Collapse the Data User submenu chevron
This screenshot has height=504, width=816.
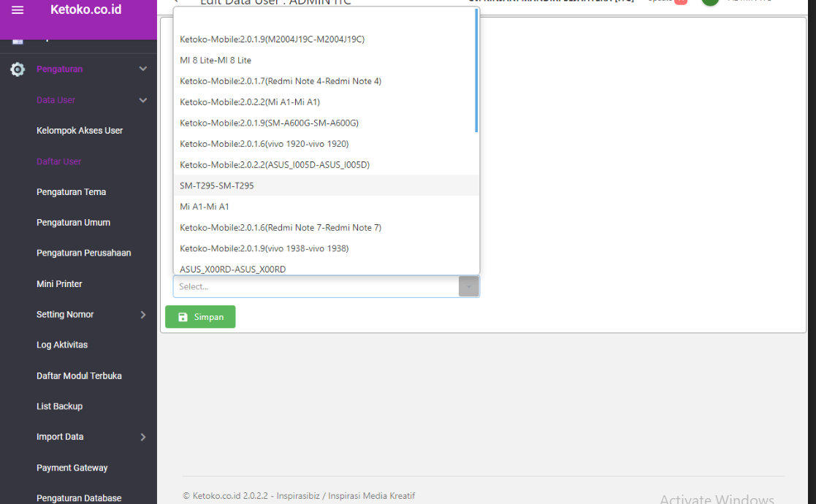point(143,100)
